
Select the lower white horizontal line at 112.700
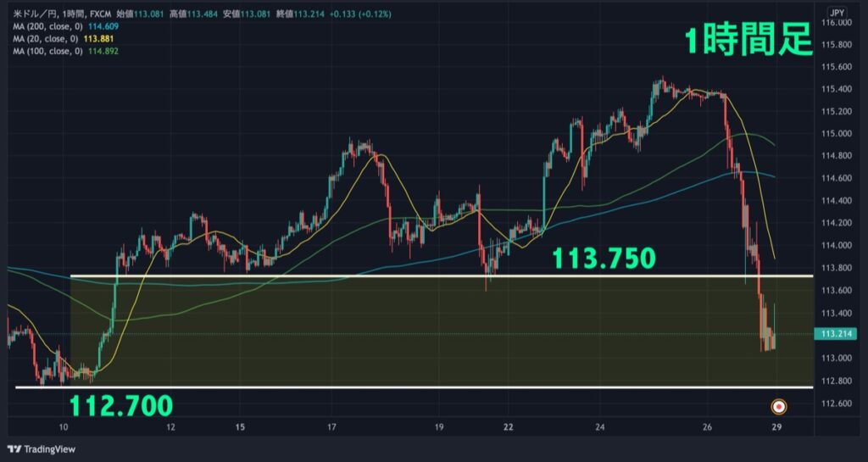pyautogui.click(x=414, y=387)
